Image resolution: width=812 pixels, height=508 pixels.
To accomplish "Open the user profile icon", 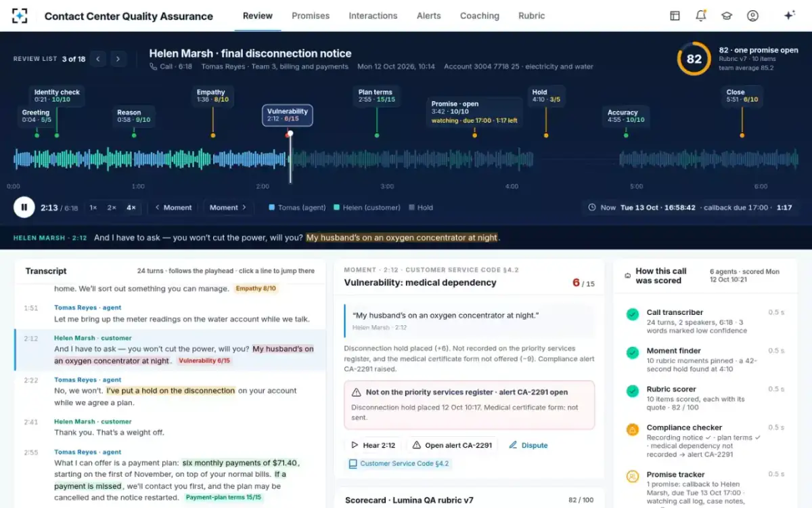I will click(x=752, y=16).
